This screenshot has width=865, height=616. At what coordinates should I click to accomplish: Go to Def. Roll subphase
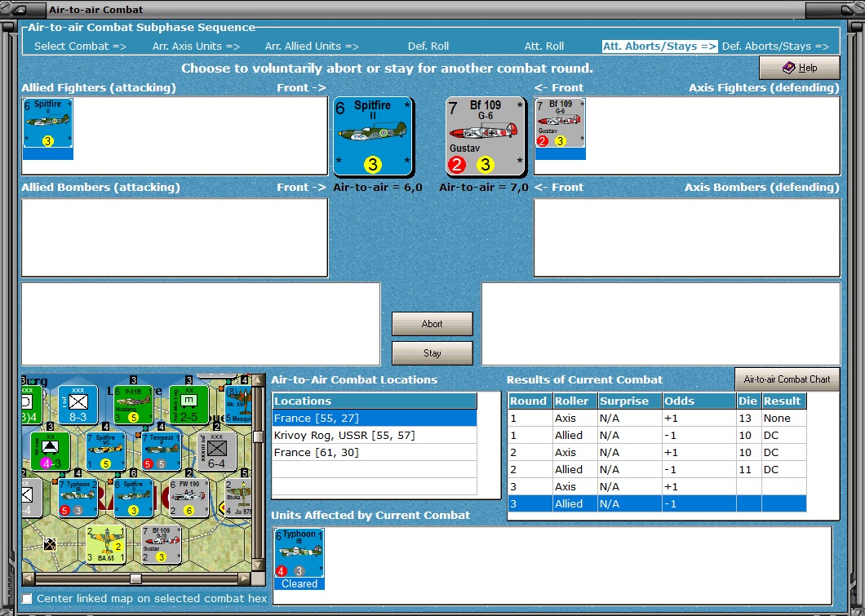point(428,47)
